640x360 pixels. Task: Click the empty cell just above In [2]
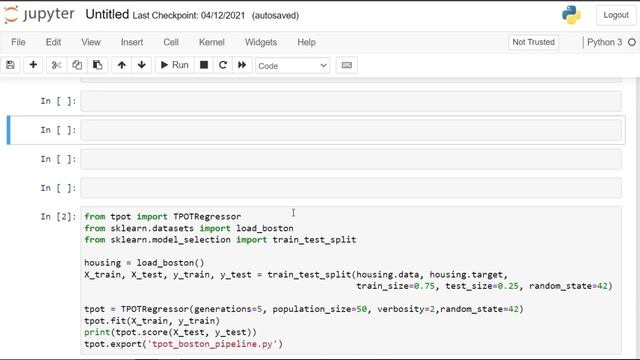tap(351, 188)
